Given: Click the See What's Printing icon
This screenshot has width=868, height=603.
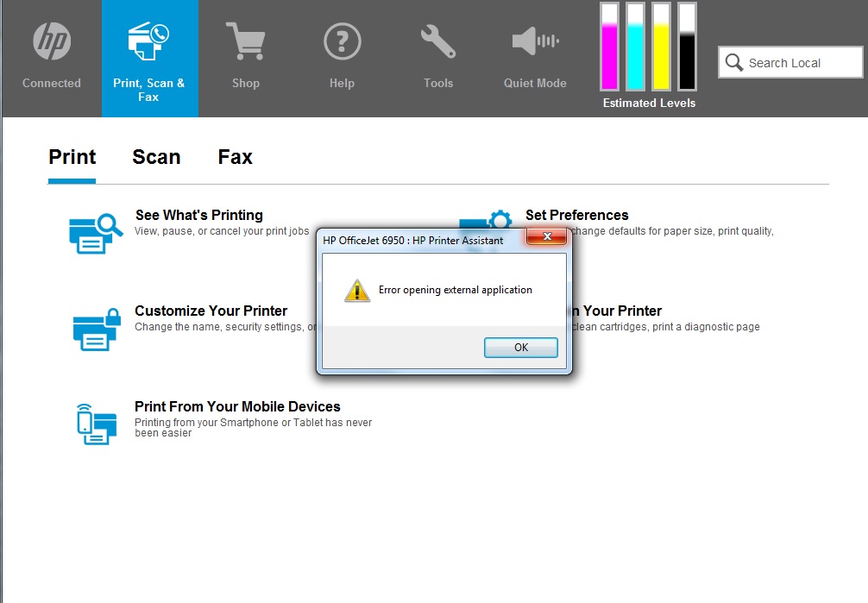Looking at the screenshot, I should 95,233.
